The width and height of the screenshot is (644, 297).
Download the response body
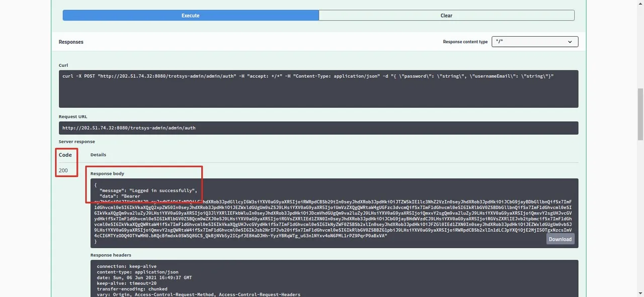(x=560, y=239)
